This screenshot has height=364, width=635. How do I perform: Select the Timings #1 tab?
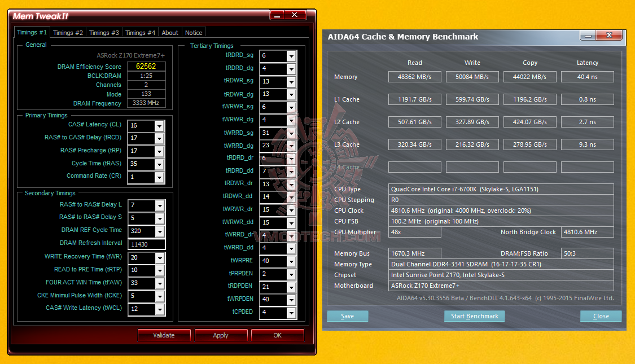[x=32, y=32]
